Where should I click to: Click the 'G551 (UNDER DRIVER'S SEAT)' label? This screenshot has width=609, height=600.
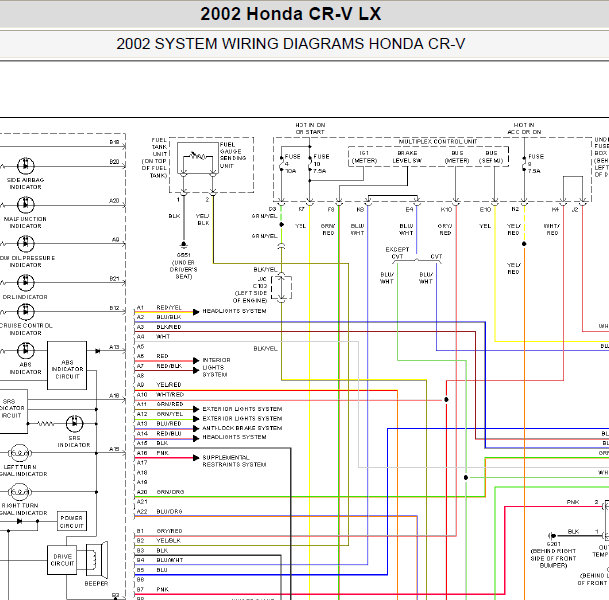coord(184,266)
